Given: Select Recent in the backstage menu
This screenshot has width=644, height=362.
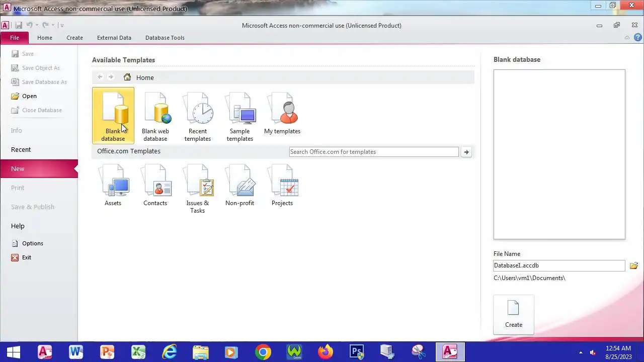Looking at the screenshot, I should [39, 150].
